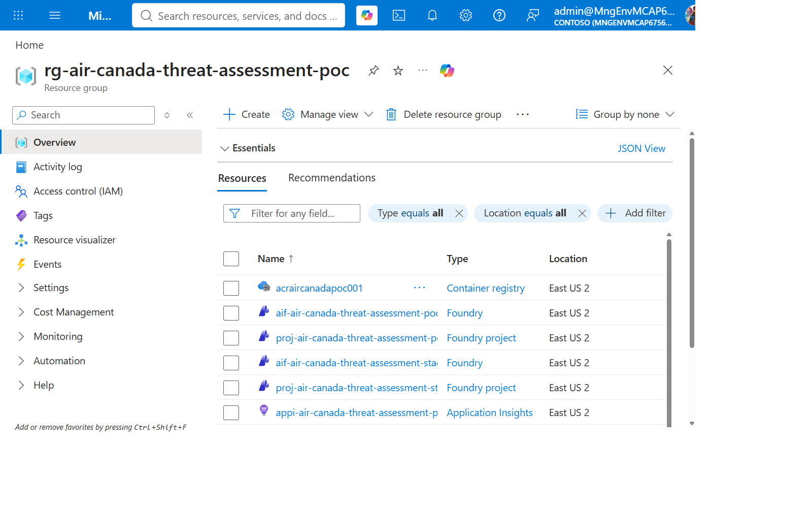
Task: Pin resource group to dashboard
Action: click(374, 71)
